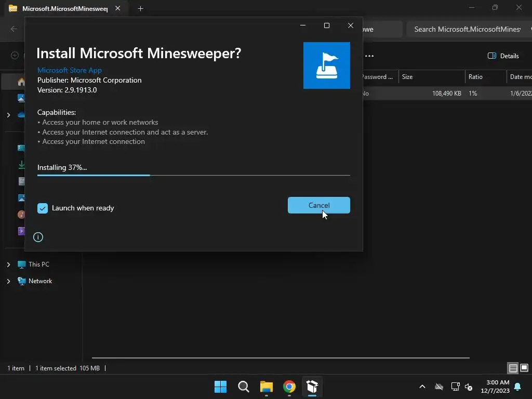Click the installation progress bar

[x=194, y=176]
